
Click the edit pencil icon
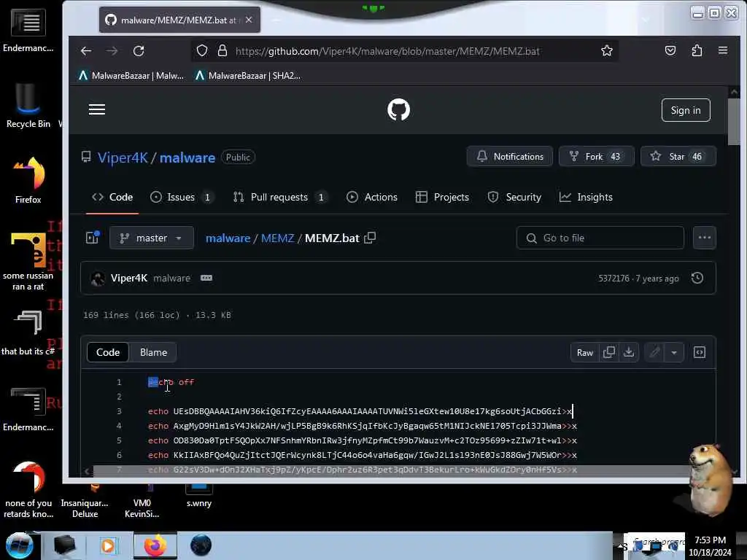click(654, 352)
